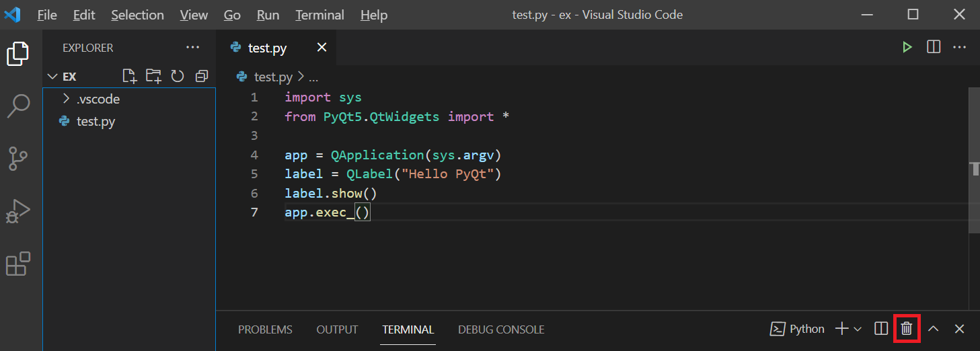This screenshot has width=980, height=351.
Task: Click line number 3 in the gutter
Action: click(x=254, y=136)
